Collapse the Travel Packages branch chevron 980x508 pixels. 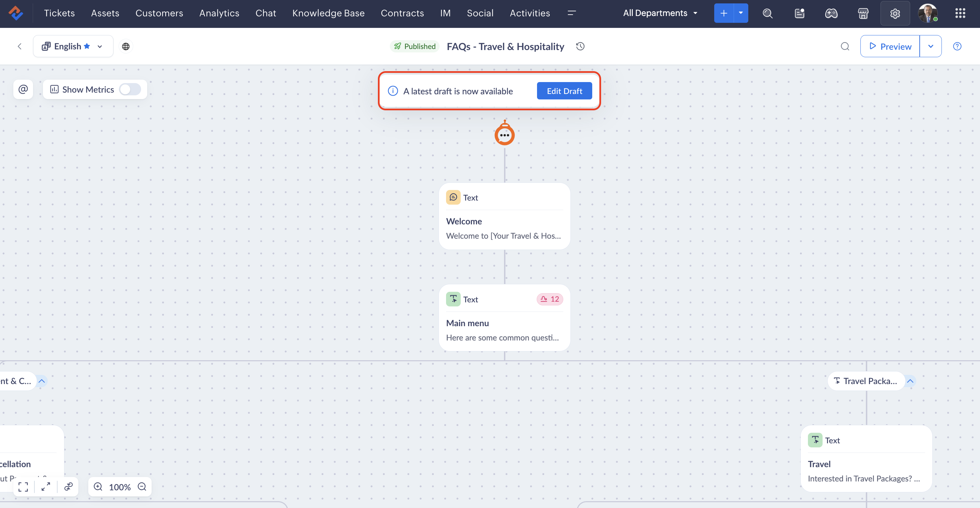(x=910, y=381)
